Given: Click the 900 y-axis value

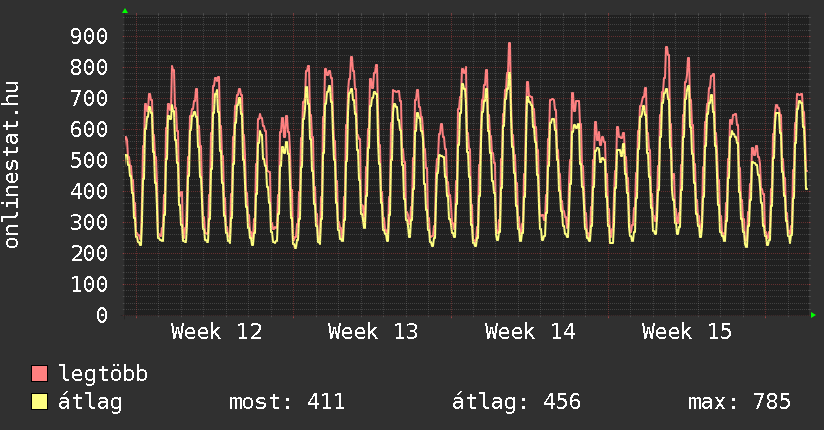Looking at the screenshot, I should click(89, 37).
